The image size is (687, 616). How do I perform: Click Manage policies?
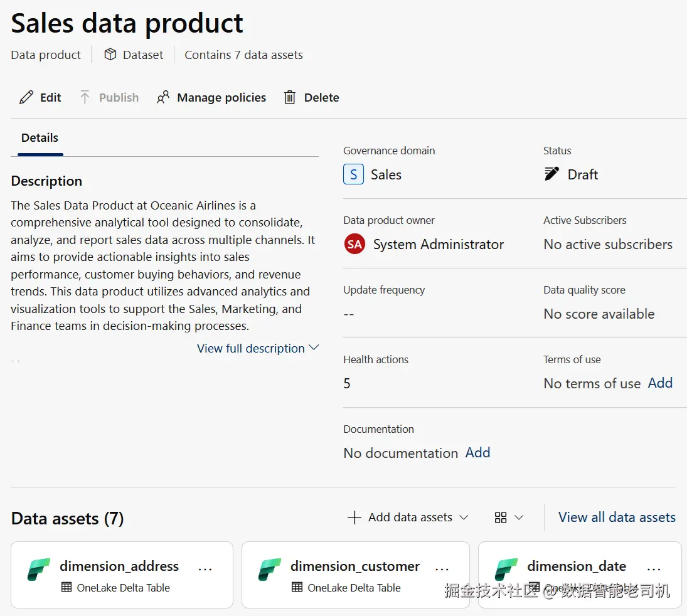[x=221, y=97]
